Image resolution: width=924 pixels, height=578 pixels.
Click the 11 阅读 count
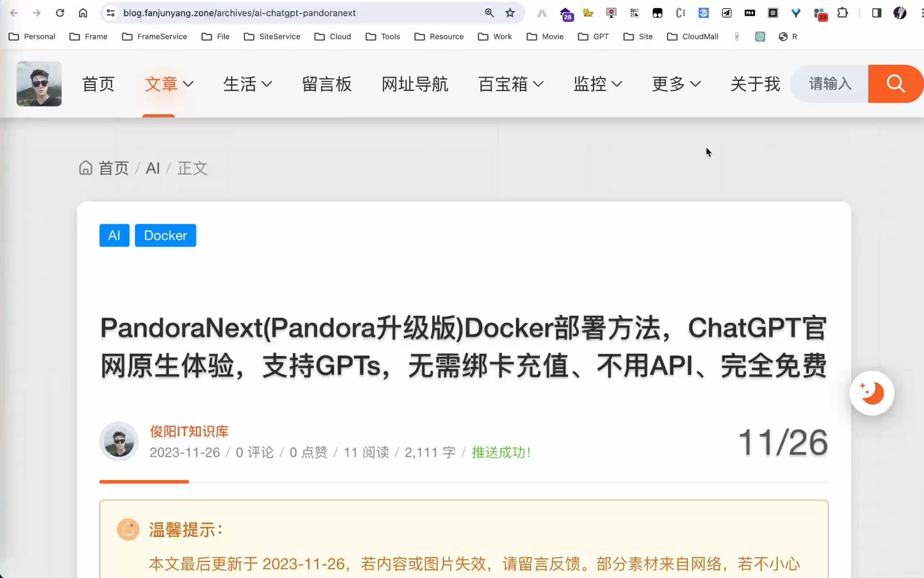point(366,452)
